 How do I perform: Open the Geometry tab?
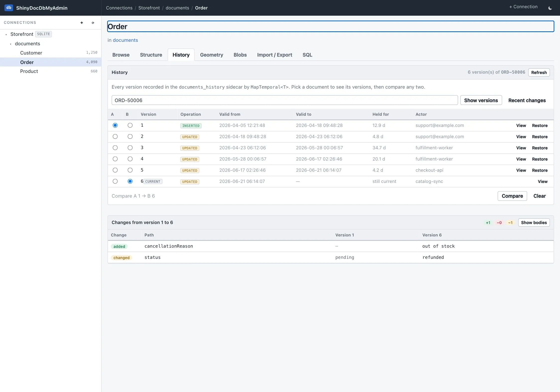coord(211,55)
